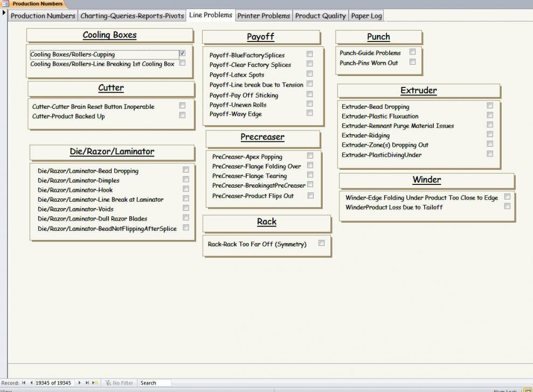
Task: Click the Search box in navigation bar
Action: [155, 383]
